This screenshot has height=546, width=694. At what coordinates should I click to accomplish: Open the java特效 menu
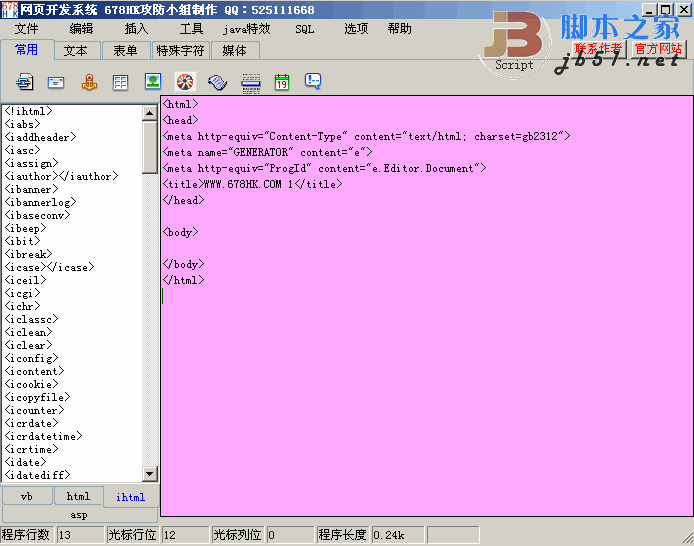247,29
